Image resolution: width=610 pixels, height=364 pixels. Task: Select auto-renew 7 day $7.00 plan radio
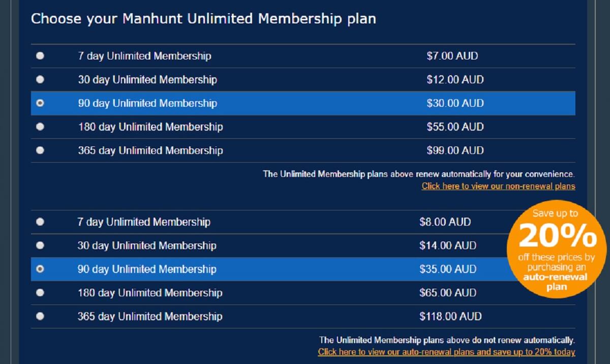pos(40,56)
